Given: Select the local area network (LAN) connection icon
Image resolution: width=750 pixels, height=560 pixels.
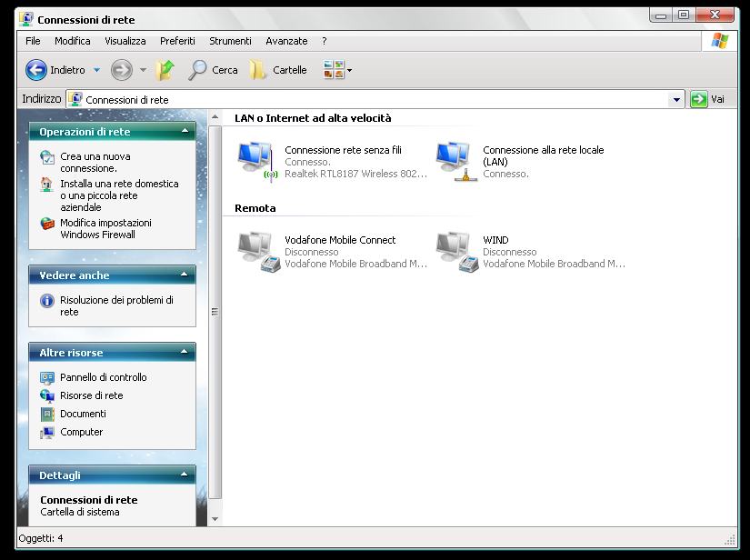Looking at the screenshot, I should 453,160.
